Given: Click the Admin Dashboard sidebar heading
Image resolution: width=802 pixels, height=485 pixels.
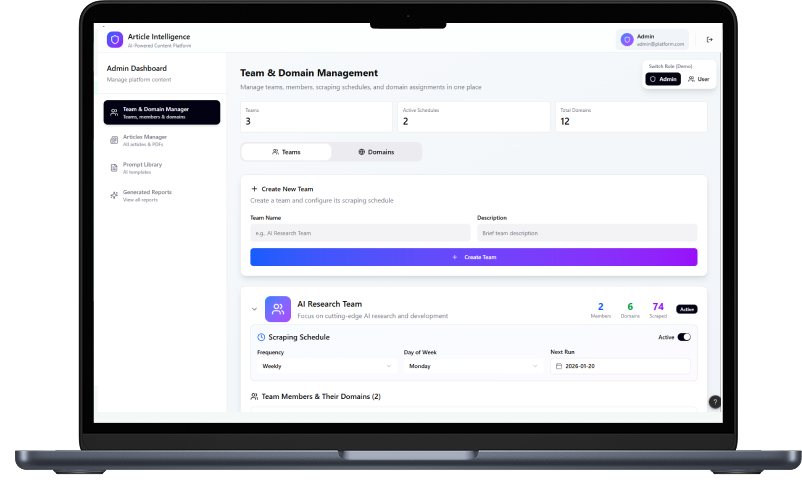Looking at the screenshot, I should click(x=137, y=68).
